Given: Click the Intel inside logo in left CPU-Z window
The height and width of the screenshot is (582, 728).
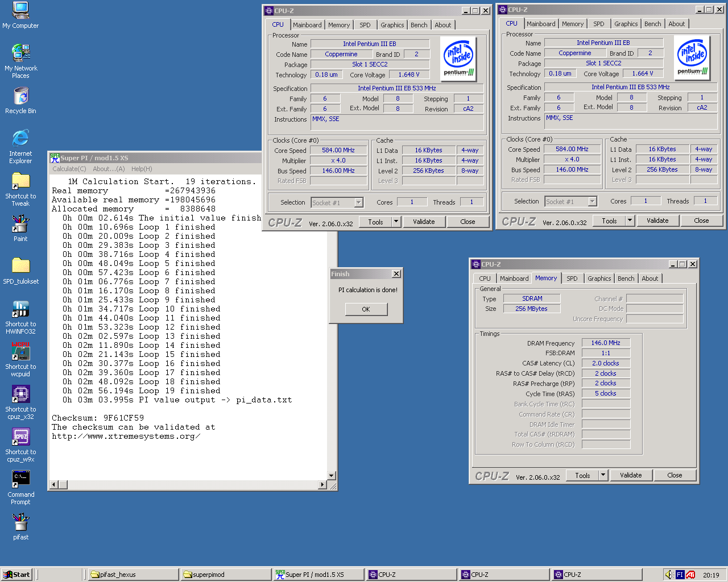Looking at the screenshot, I should (x=458, y=59).
